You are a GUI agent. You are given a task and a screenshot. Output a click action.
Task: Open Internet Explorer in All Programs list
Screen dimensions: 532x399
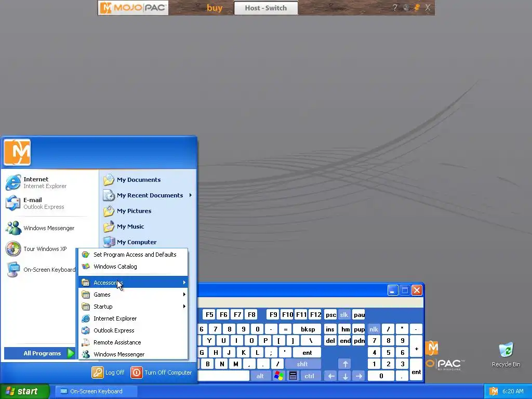[133, 318]
